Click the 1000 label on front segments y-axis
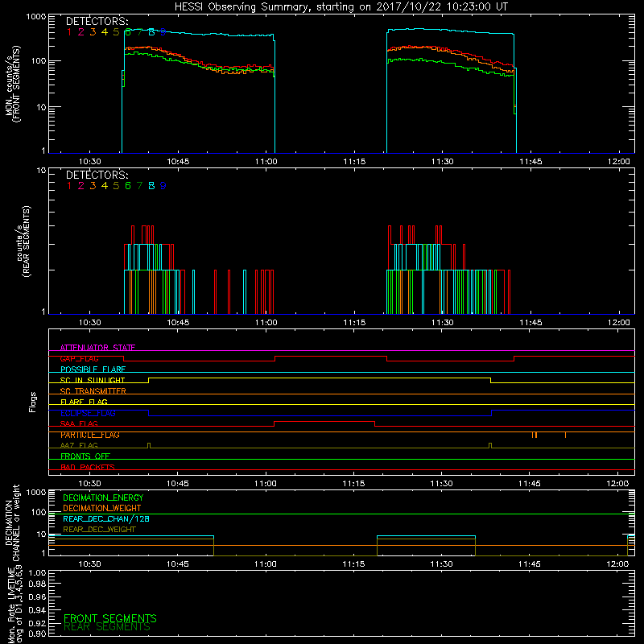 (35, 17)
